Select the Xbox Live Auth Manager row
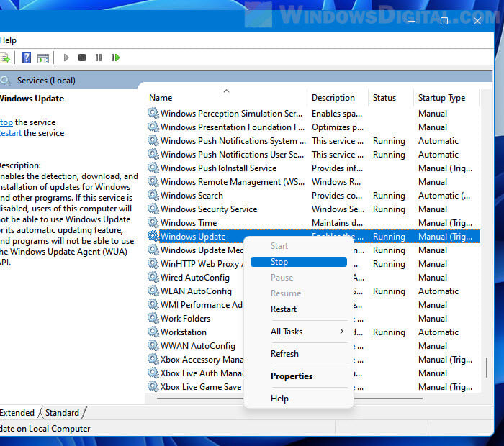Viewport: 504px width, 446px height. [313, 373]
